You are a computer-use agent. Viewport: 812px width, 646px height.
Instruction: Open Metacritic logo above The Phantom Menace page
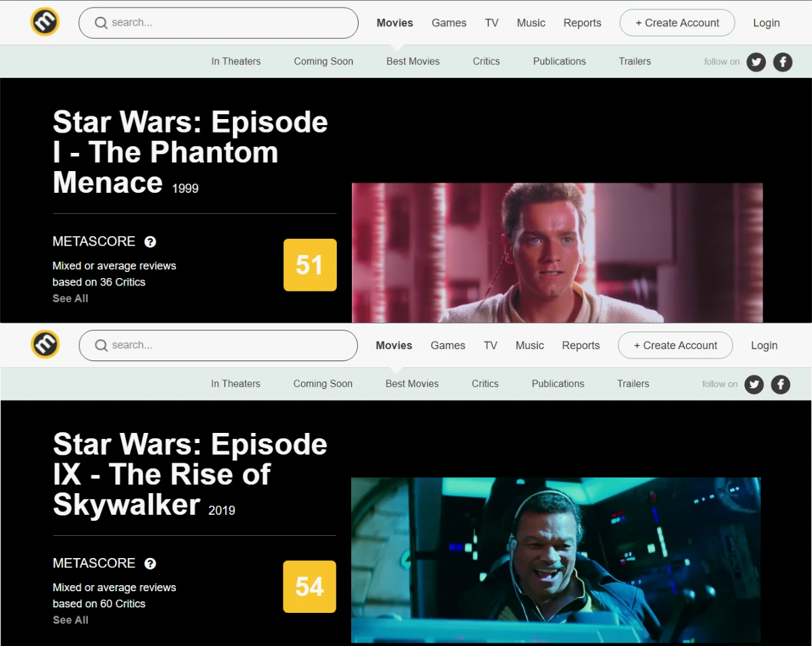[45, 22]
